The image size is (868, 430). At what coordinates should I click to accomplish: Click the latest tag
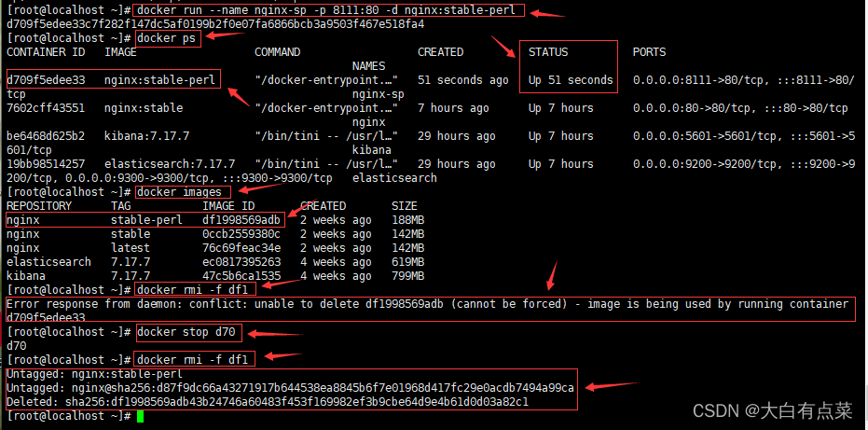pos(131,248)
